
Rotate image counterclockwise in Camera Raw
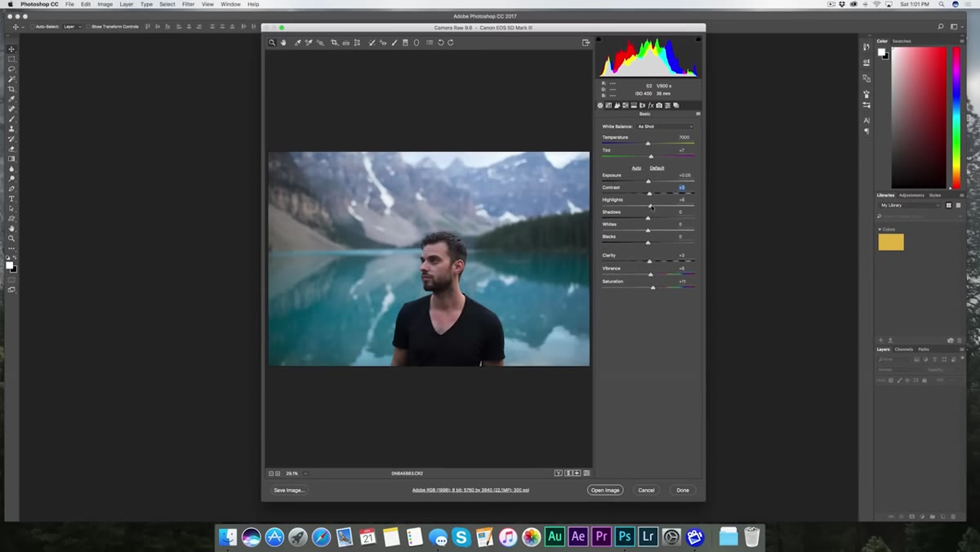(x=440, y=42)
